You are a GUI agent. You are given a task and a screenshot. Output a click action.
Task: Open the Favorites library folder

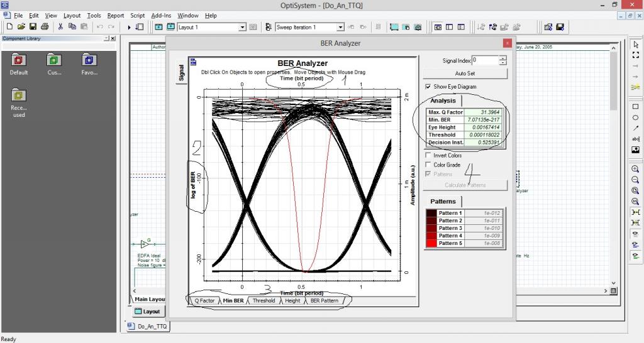point(89,60)
